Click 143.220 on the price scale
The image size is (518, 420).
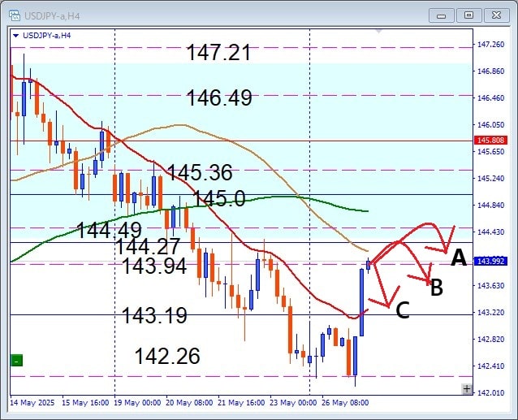pyautogui.click(x=491, y=312)
